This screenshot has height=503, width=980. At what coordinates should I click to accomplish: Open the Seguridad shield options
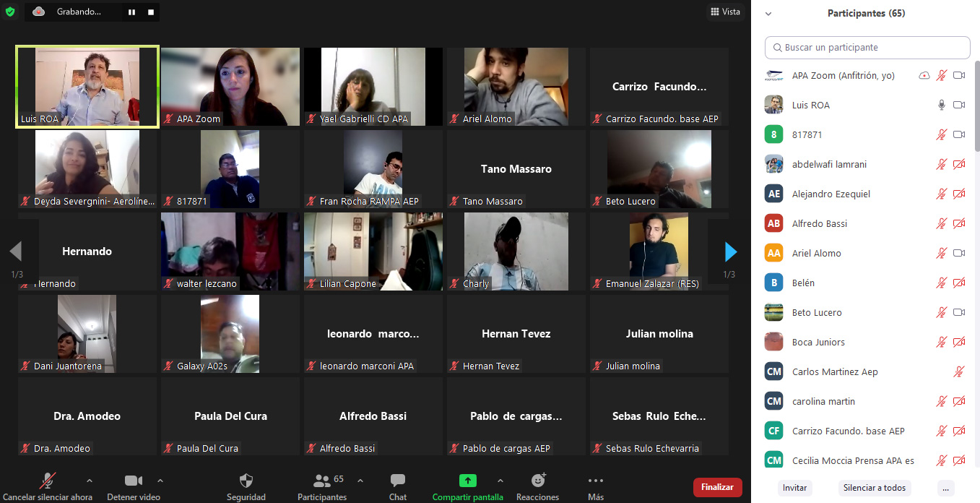pyautogui.click(x=246, y=486)
